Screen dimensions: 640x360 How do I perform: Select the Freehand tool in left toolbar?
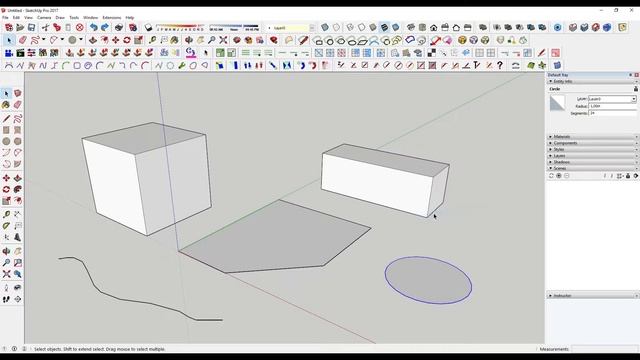click(18, 119)
